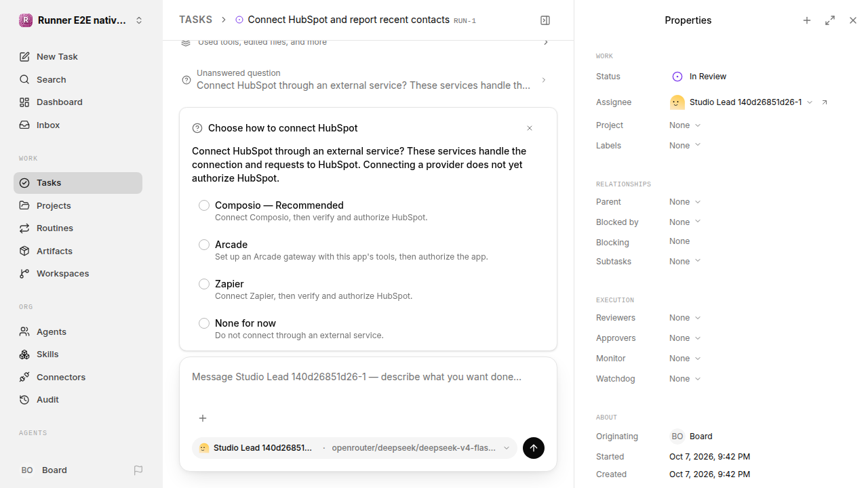
Task: Open the Dashboard in the sidebar
Action: pyautogui.click(x=78, y=102)
